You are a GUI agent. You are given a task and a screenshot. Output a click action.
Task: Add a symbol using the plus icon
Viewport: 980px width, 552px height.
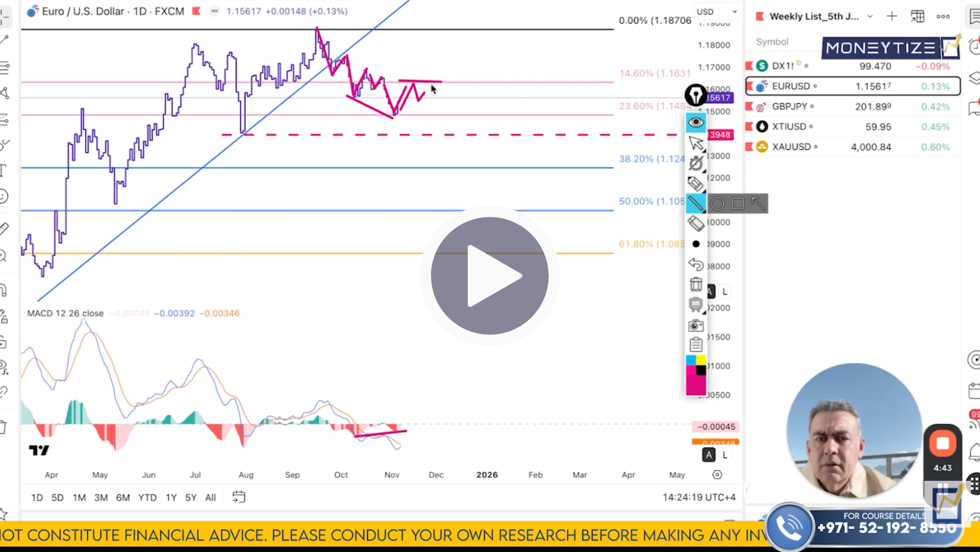(891, 16)
